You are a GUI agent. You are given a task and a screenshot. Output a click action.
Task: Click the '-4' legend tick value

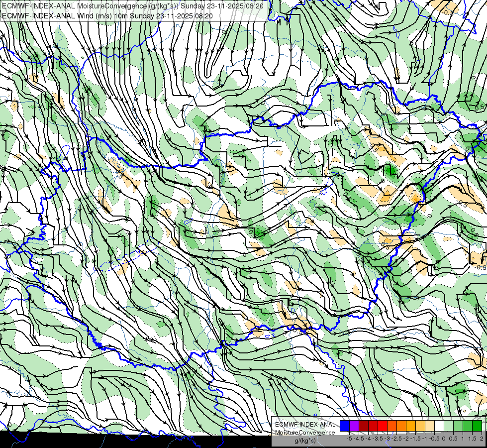point(368,439)
